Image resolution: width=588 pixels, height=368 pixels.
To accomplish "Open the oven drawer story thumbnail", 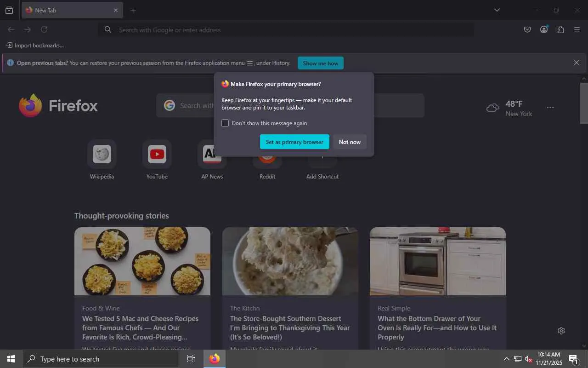I will [x=438, y=261].
